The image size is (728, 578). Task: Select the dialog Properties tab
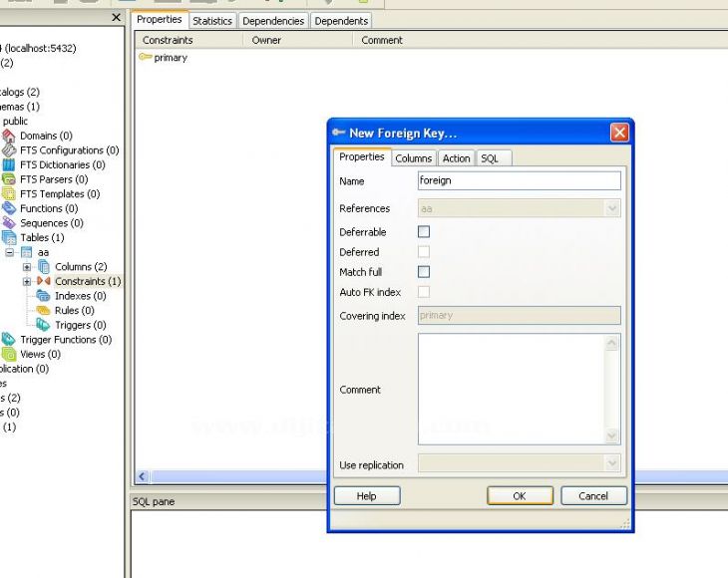point(362,156)
